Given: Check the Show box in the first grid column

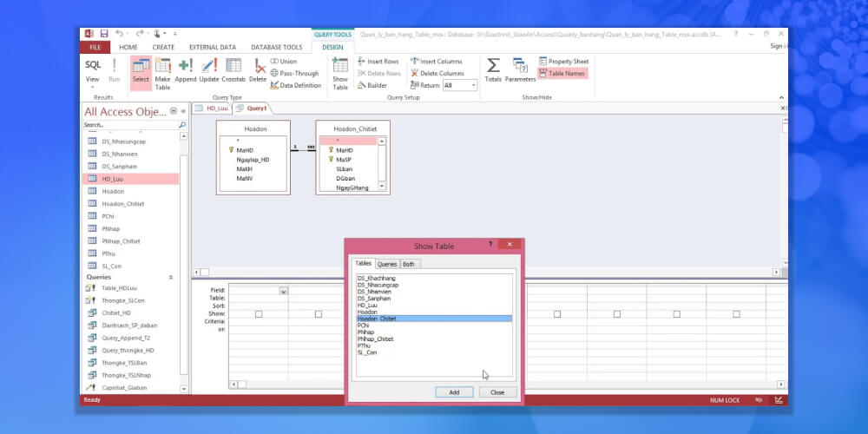Looking at the screenshot, I should (x=259, y=314).
